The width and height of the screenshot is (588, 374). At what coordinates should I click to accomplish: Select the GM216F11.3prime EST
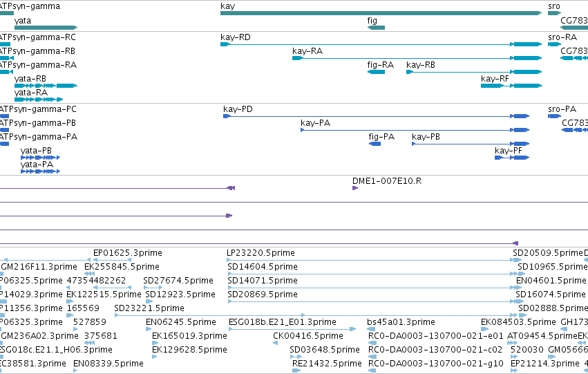click(1, 274)
